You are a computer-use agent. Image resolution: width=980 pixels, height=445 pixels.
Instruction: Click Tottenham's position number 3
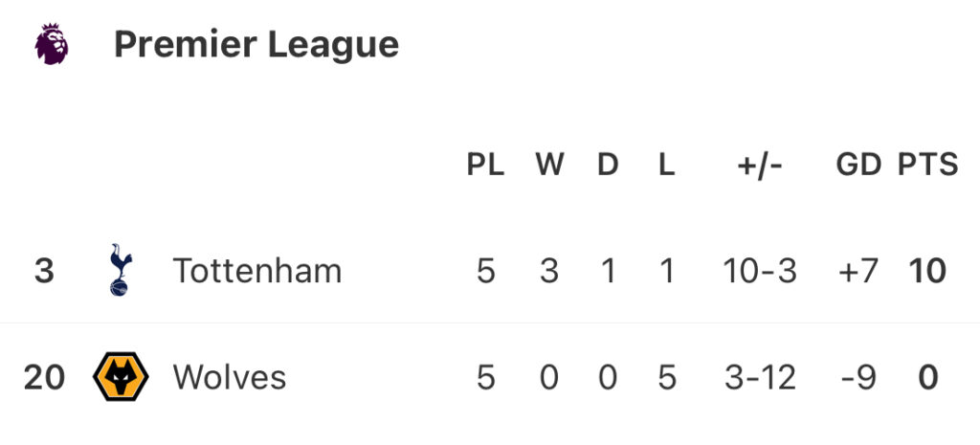[44, 271]
